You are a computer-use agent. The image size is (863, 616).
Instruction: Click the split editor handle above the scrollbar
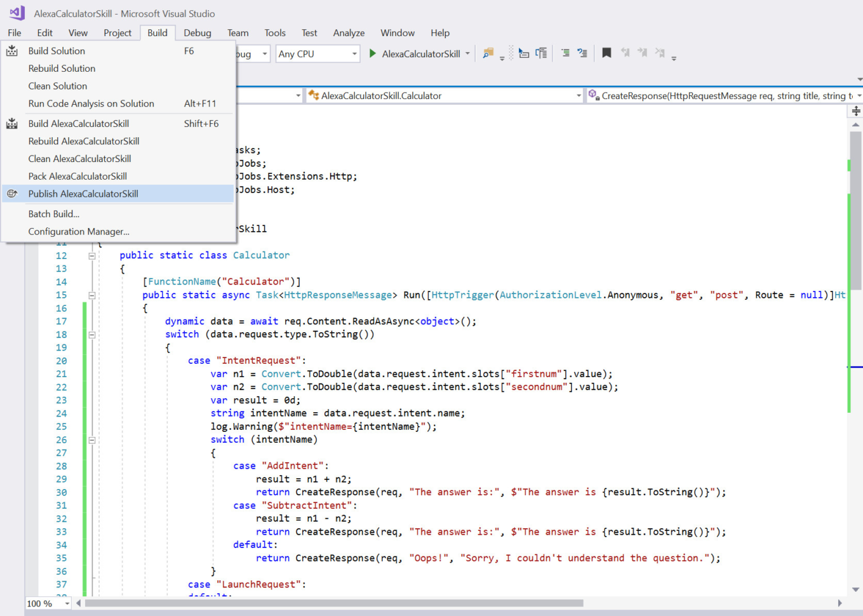click(855, 111)
